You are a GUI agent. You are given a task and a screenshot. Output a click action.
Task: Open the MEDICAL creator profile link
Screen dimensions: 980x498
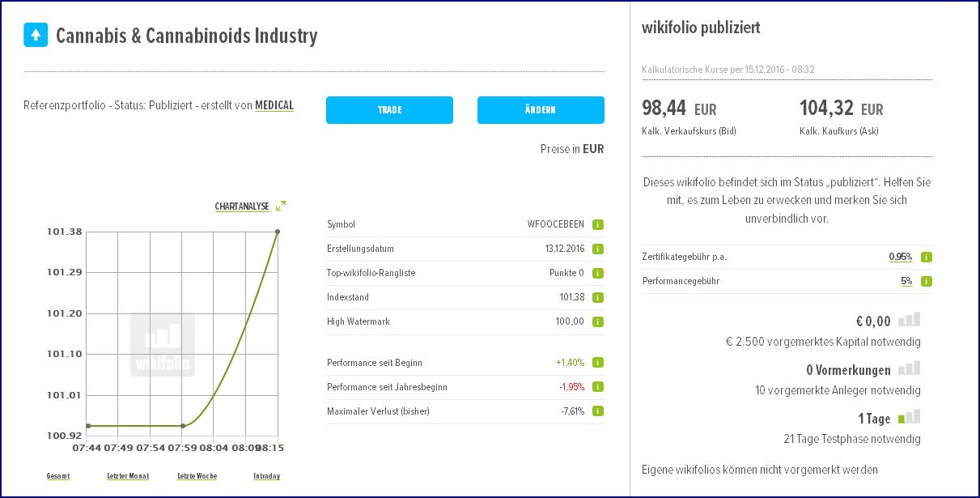[274, 106]
